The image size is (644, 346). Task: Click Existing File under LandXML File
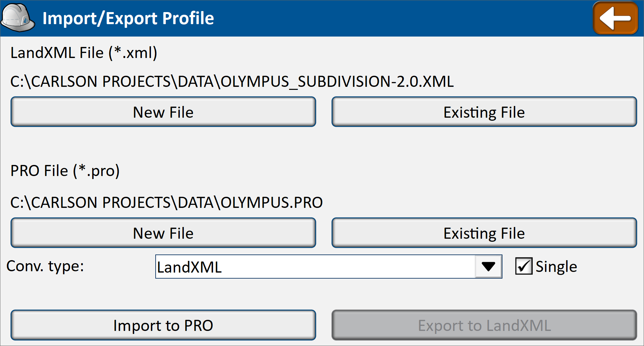coord(484,112)
